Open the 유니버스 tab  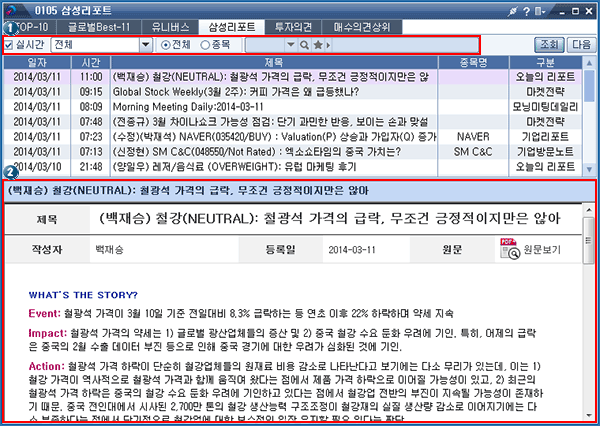tap(167, 27)
